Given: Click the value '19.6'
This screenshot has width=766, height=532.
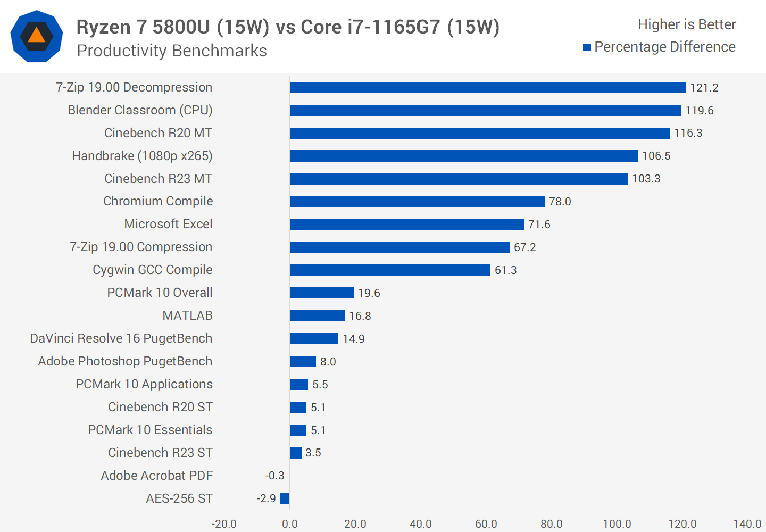Looking at the screenshot, I should [x=369, y=293].
